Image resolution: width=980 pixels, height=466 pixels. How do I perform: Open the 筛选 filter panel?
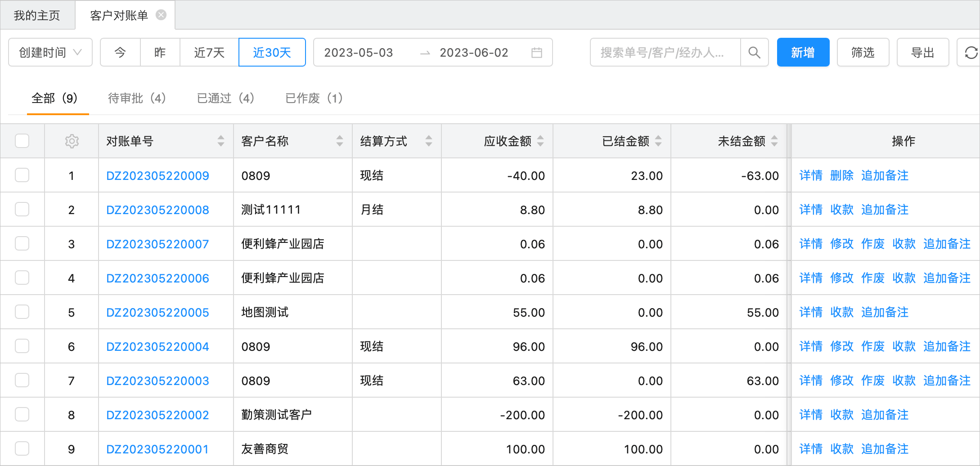(863, 53)
